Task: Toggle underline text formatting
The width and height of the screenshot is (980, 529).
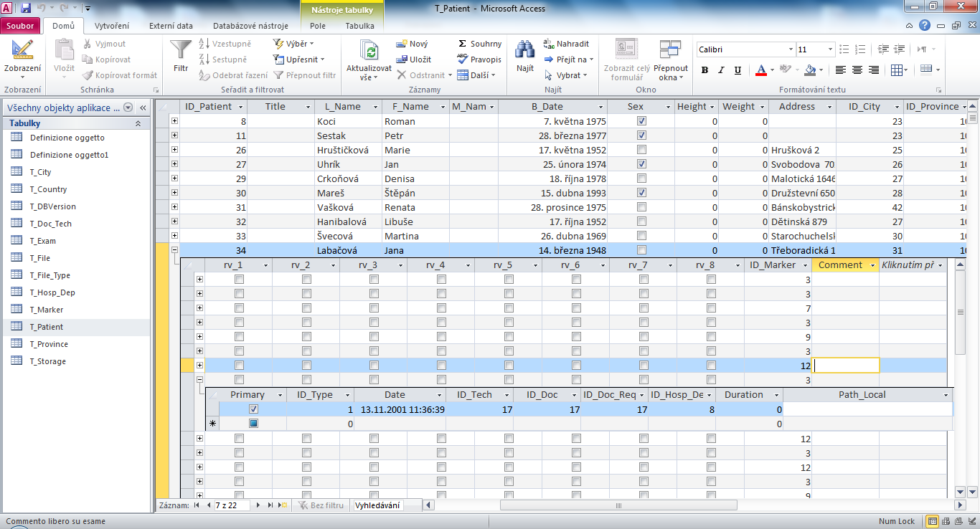Action: click(x=738, y=70)
